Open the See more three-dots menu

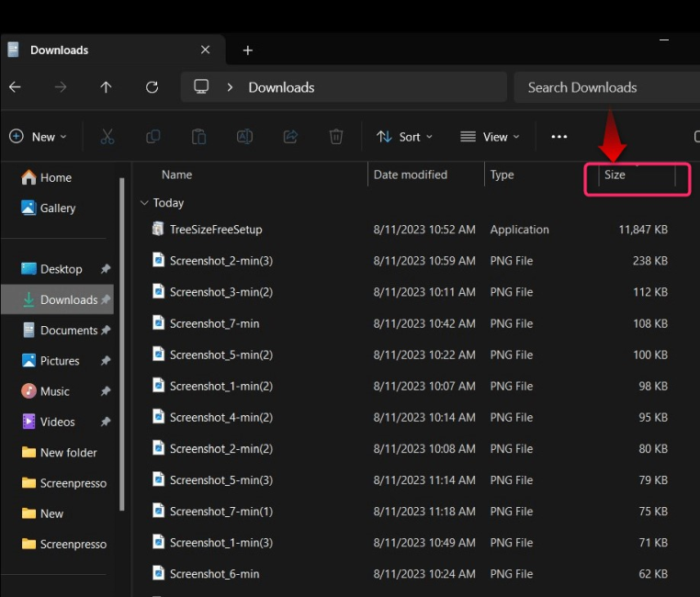click(559, 137)
